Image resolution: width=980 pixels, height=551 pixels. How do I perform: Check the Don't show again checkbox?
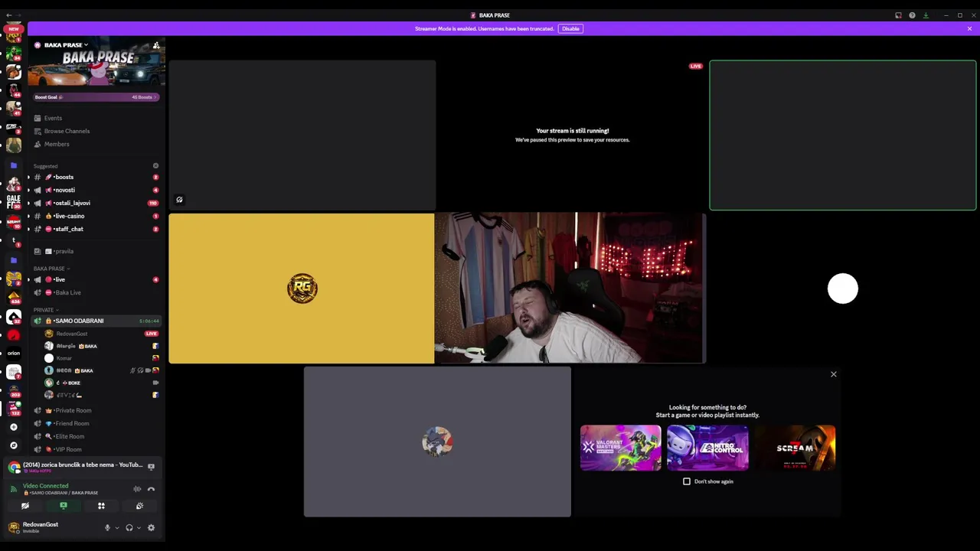tap(687, 481)
